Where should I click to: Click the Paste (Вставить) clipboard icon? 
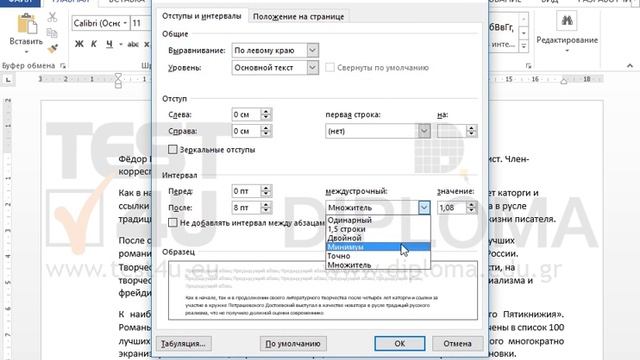coord(27,24)
